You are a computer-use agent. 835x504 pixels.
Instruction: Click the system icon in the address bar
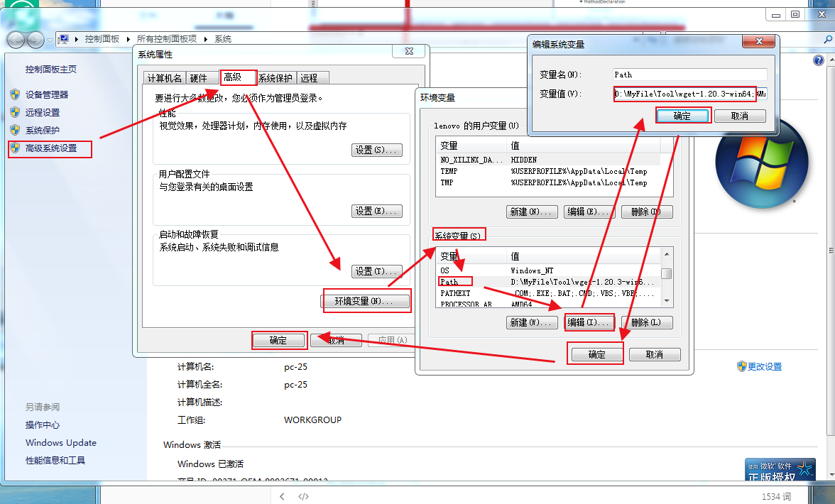[65, 39]
